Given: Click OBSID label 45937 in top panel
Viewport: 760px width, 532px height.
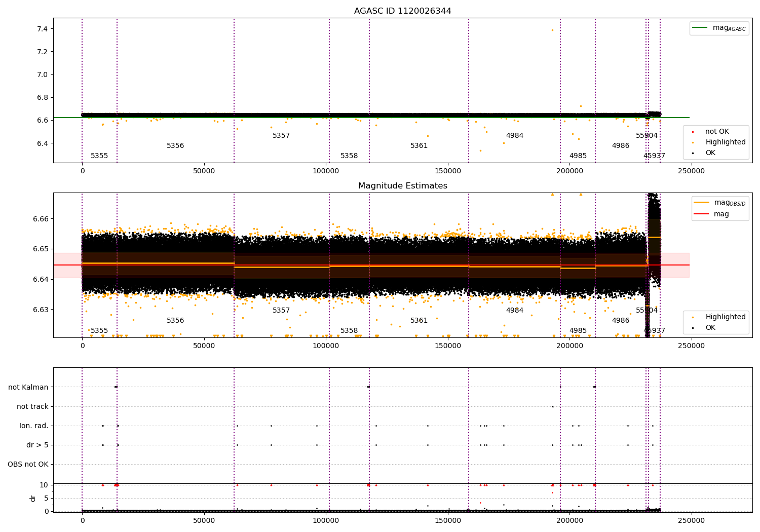Looking at the screenshot, I should pyautogui.click(x=655, y=156).
